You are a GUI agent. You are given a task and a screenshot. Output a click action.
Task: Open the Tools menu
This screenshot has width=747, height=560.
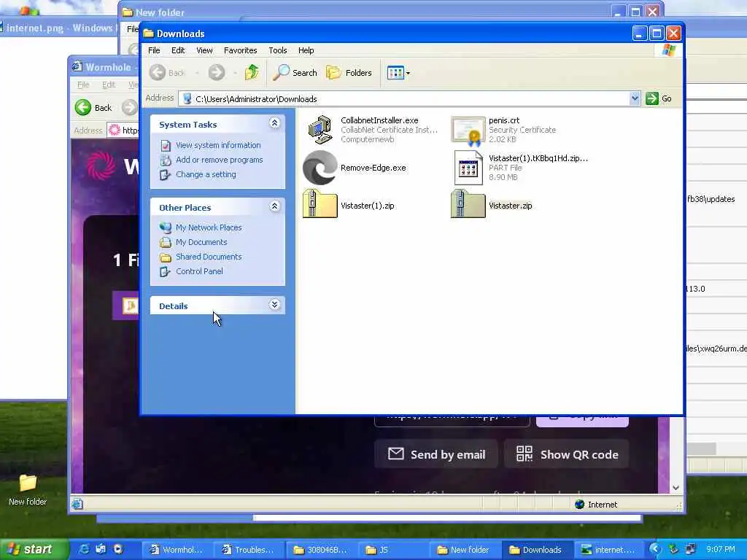pos(277,50)
